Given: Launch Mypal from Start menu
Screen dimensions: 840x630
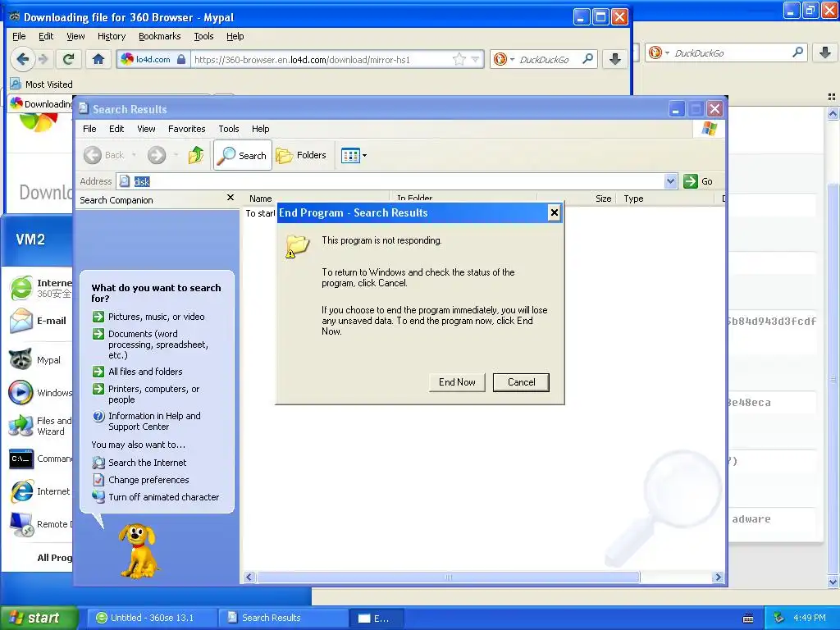Looking at the screenshot, I should click(x=35, y=359).
